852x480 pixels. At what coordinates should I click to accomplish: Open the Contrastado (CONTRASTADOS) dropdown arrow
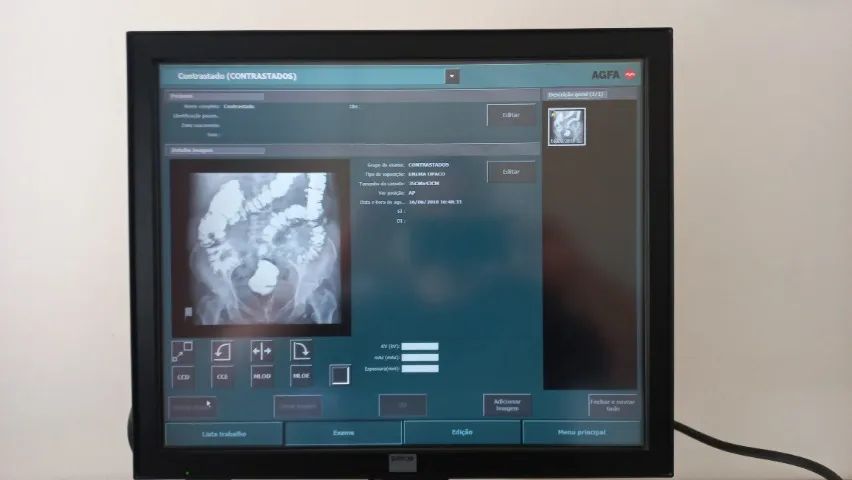coord(452,76)
